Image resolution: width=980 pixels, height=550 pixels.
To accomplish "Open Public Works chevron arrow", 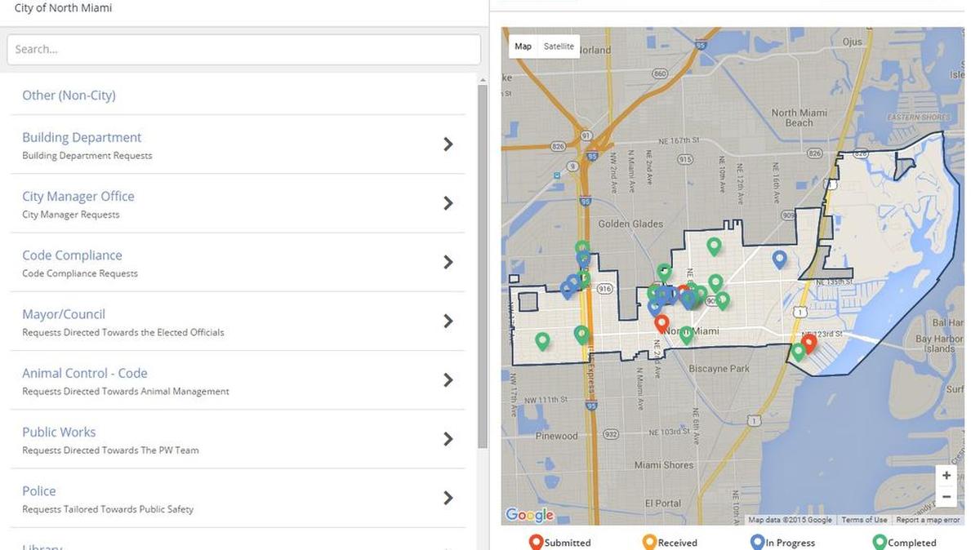I will click(x=448, y=439).
